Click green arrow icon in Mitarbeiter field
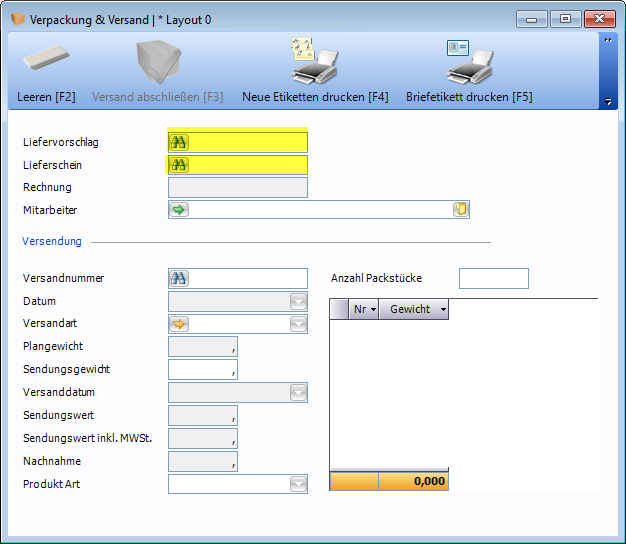This screenshot has width=626, height=544. [x=179, y=210]
